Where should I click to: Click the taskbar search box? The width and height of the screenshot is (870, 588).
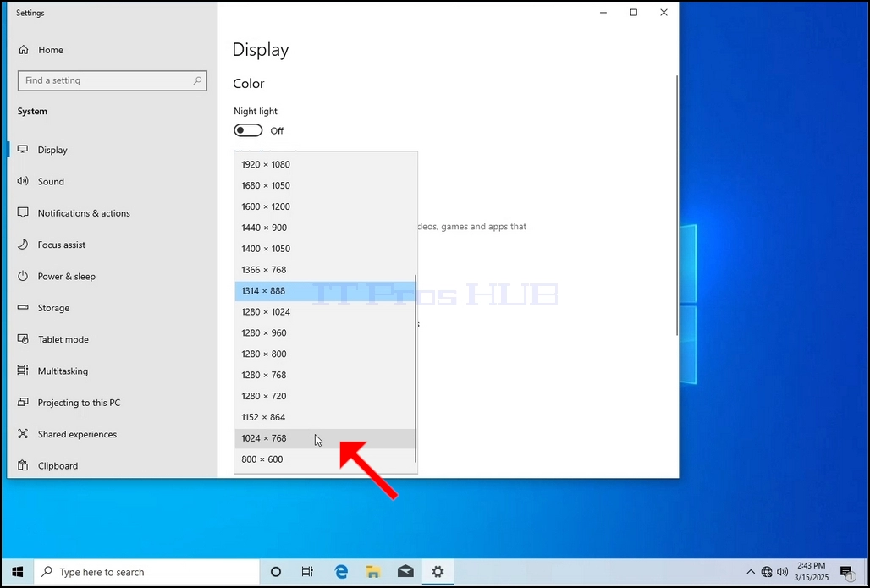pyautogui.click(x=146, y=572)
